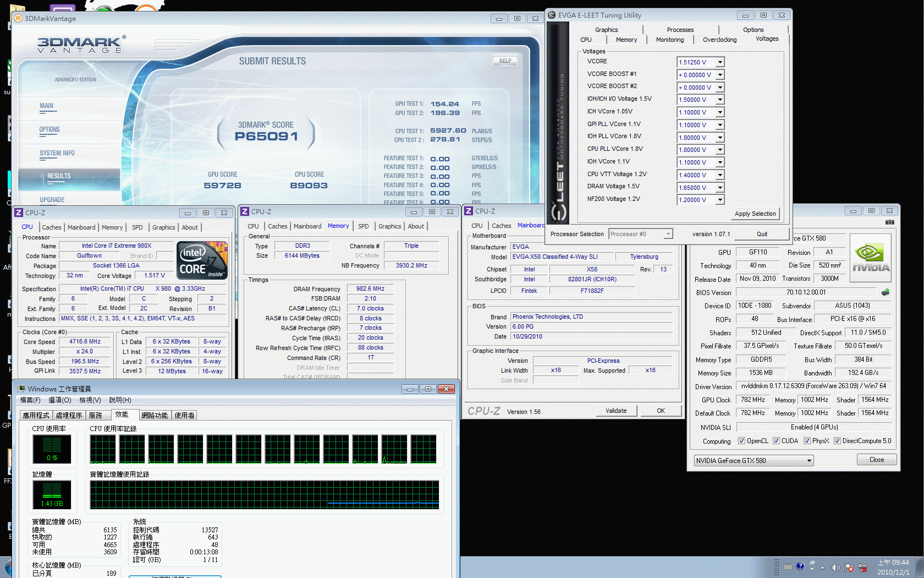The height and width of the screenshot is (578, 924).
Task: Switch to Monitoring tab in E-LEET
Action: [670, 40]
